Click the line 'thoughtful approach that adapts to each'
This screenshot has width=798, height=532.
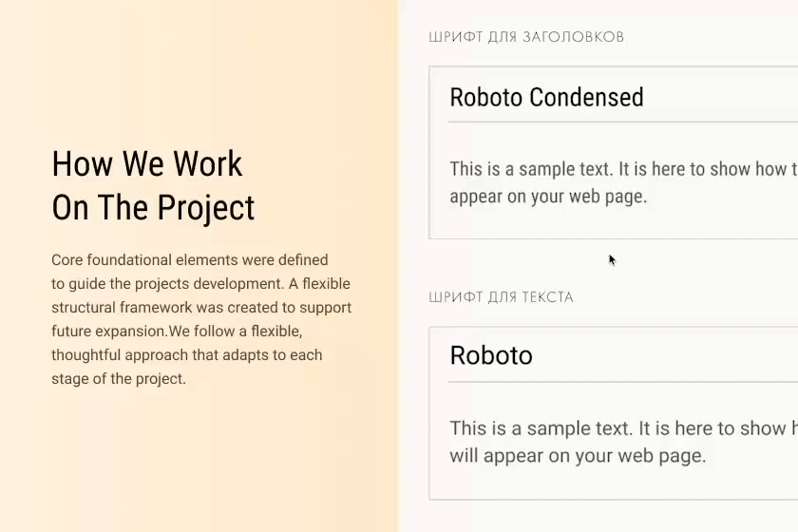(187, 355)
